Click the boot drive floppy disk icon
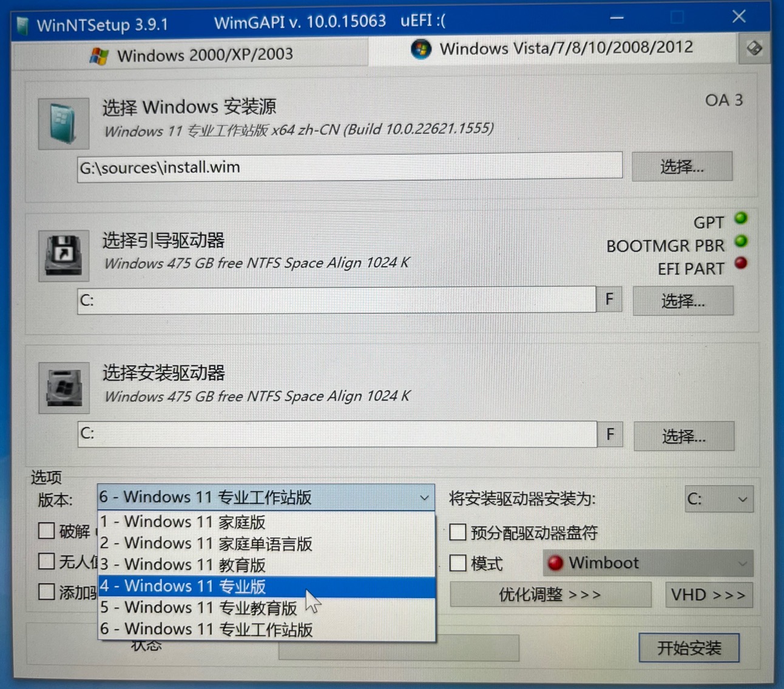Image resolution: width=784 pixels, height=689 pixels. (64, 255)
